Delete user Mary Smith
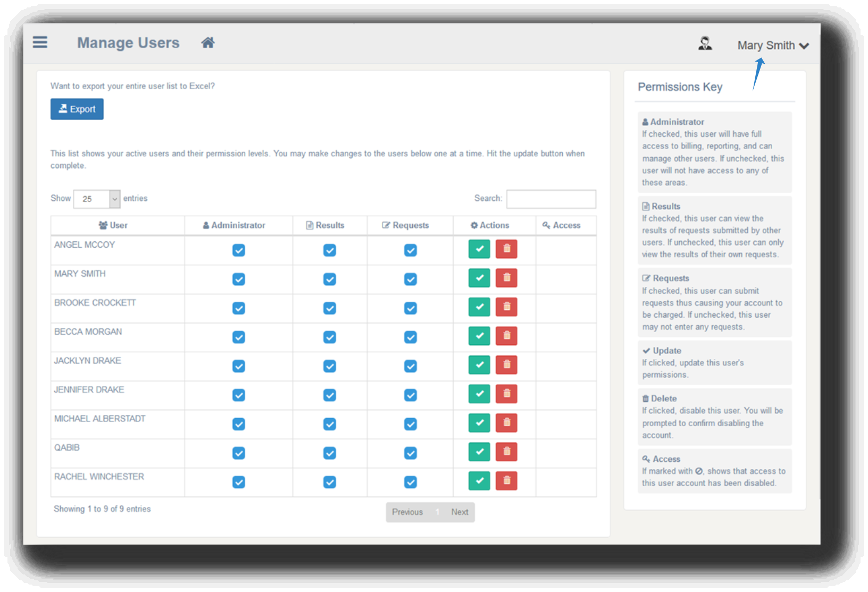 (x=506, y=278)
